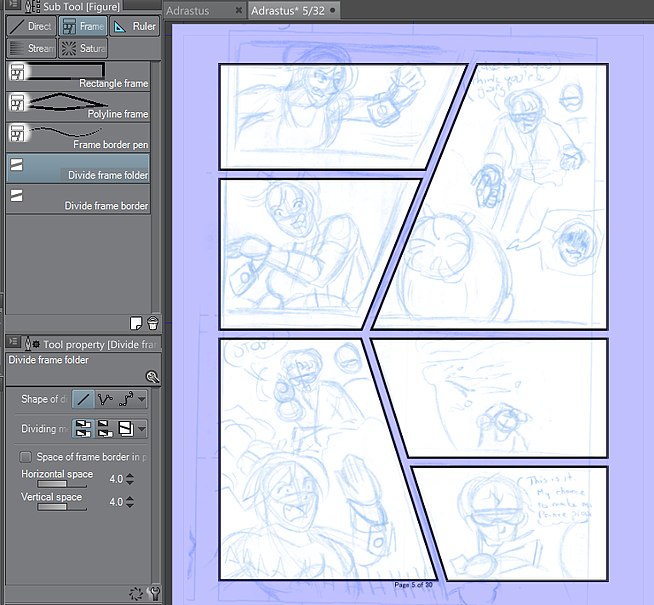The image size is (654, 605).
Task: Open the Tool property panel menu icon
Action: tap(13, 342)
